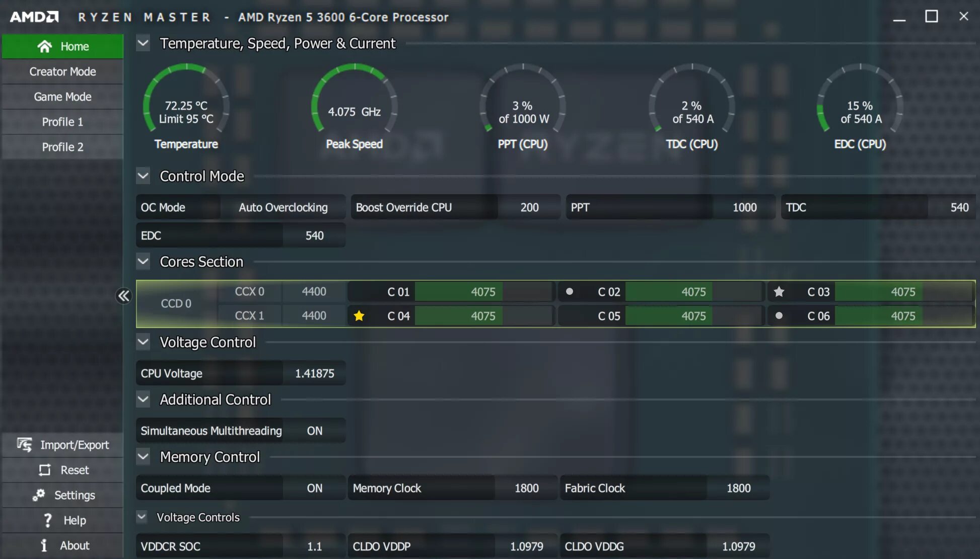This screenshot has height=559, width=980.
Task: Select the Game Mode tab
Action: [62, 96]
